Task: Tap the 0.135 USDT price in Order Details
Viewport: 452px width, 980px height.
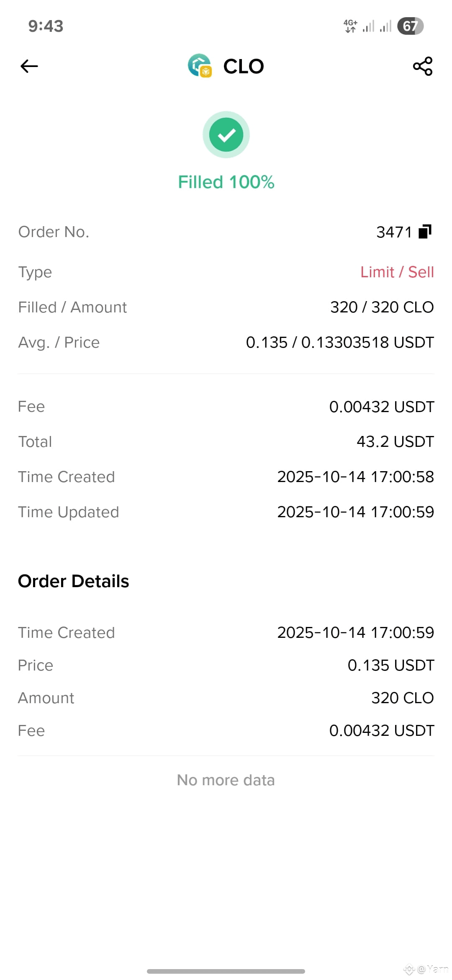Action: (x=391, y=665)
